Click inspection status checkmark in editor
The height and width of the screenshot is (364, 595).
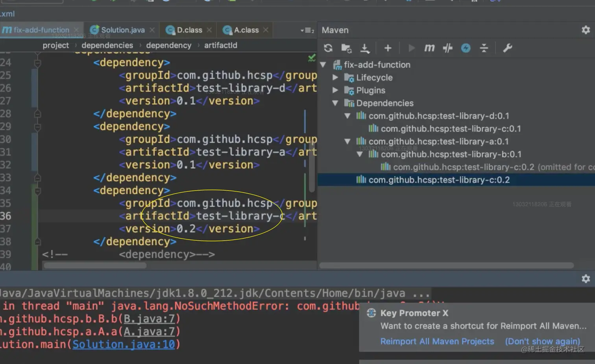(x=312, y=58)
